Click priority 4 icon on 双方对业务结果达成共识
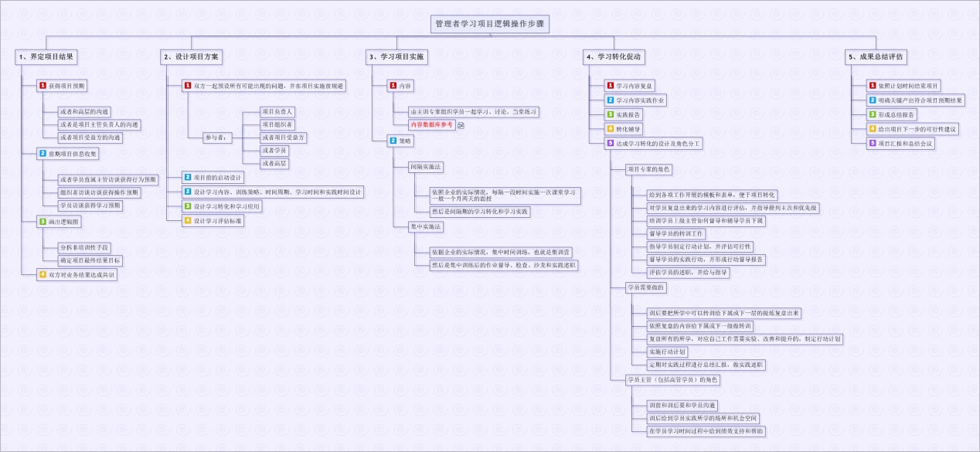This screenshot has width=980, height=452. [43, 274]
